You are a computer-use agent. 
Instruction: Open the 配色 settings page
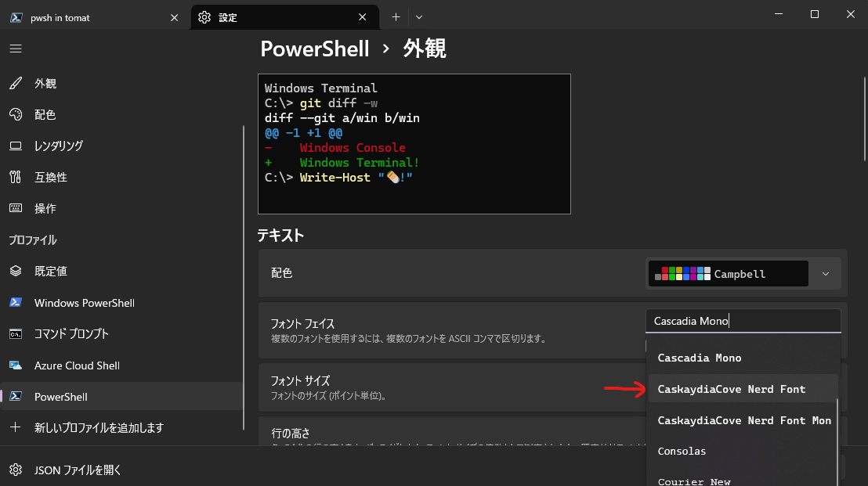[121, 114]
